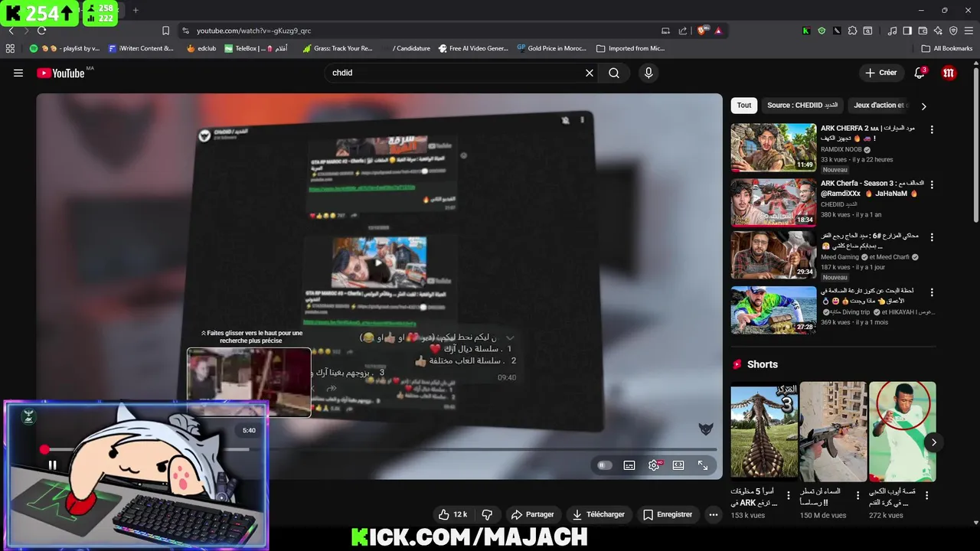Open Brave Rewards triangle icon
The image size is (980, 551).
click(x=718, y=31)
